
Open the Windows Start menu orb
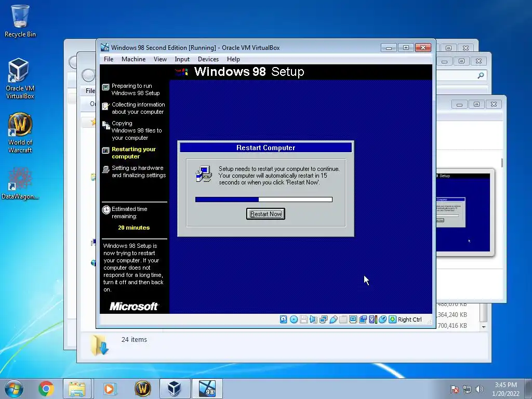[x=14, y=389]
